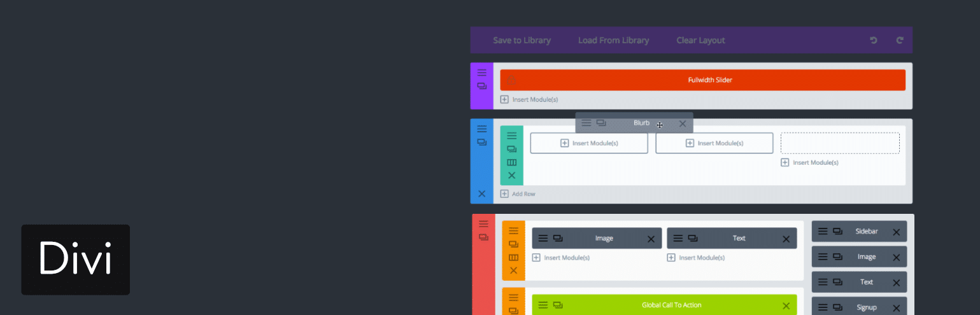Open settings icon of red section

pyautogui.click(x=483, y=224)
